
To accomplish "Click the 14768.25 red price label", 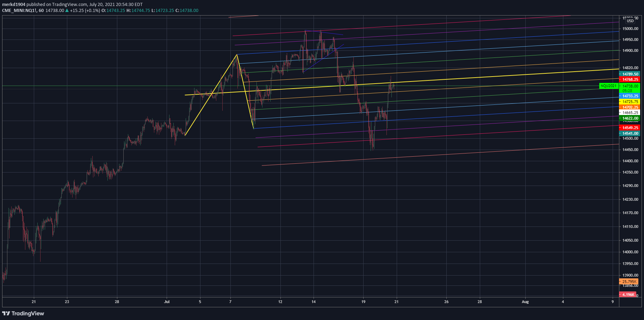I will point(630,79).
